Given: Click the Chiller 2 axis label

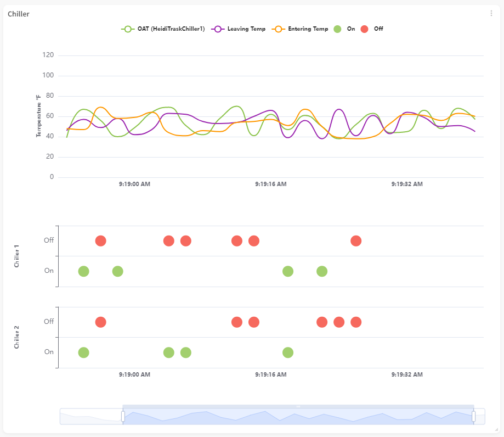Looking at the screenshot, I should click(x=17, y=337).
